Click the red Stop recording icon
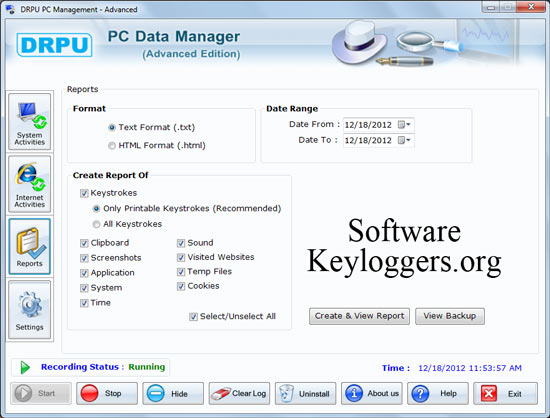Viewport: 550px width, 418px height. coord(89,393)
